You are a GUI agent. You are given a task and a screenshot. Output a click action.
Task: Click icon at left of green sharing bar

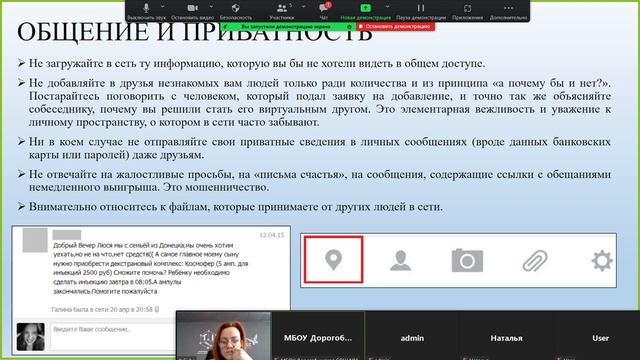pyautogui.click(x=225, y=27)
